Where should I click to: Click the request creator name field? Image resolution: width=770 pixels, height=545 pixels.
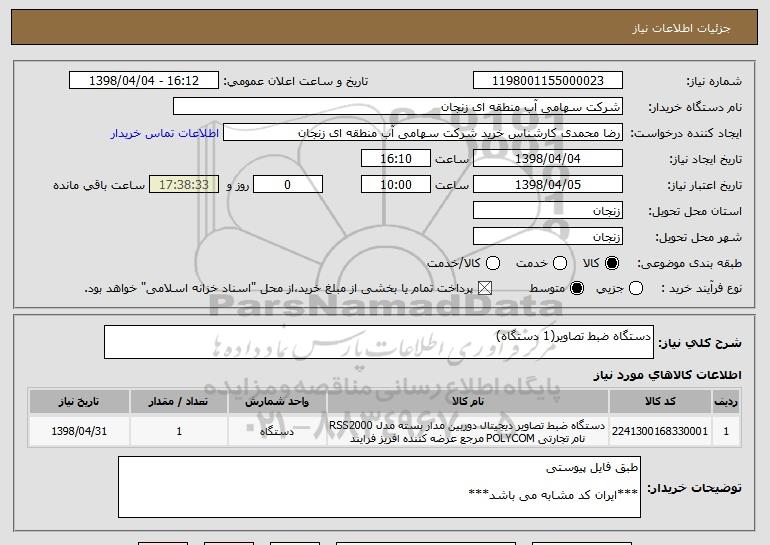(x=423, y=133)
